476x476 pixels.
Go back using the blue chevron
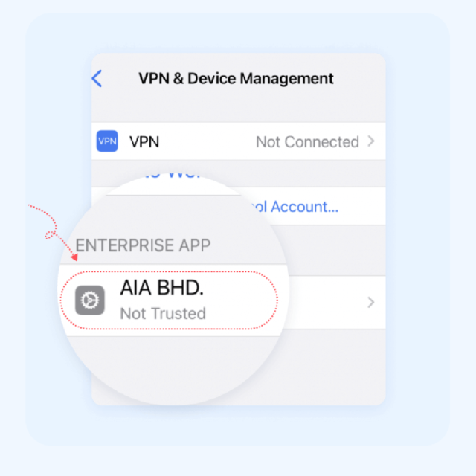pyautogui.click(x=97, y=79)
